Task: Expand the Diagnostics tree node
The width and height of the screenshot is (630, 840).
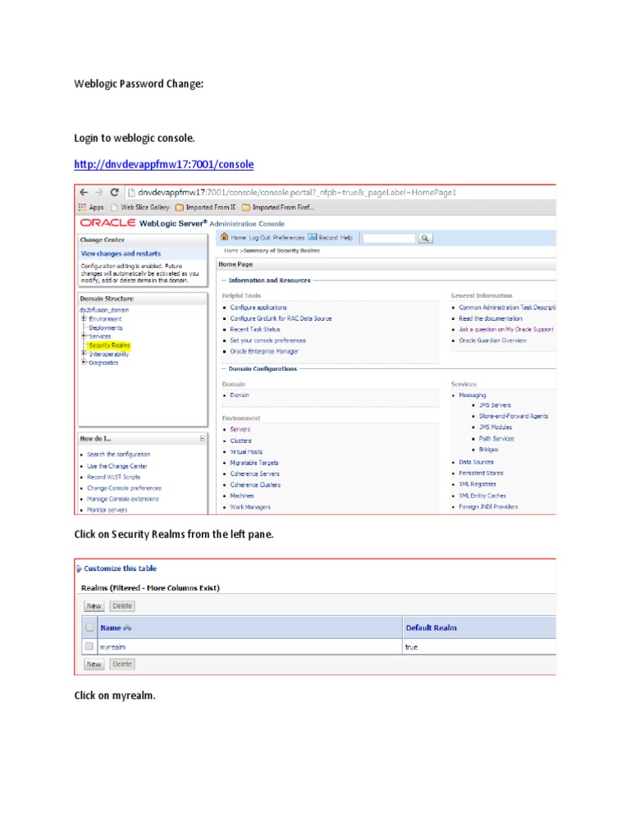Action: [x=84, y=362]
